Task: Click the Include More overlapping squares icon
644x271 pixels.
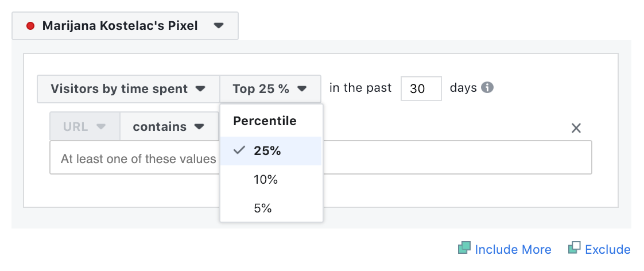Action: tap(464, 249)
